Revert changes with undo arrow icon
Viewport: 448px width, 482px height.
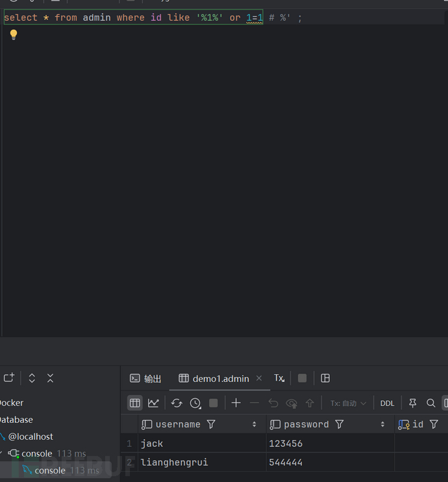[273, 403]
